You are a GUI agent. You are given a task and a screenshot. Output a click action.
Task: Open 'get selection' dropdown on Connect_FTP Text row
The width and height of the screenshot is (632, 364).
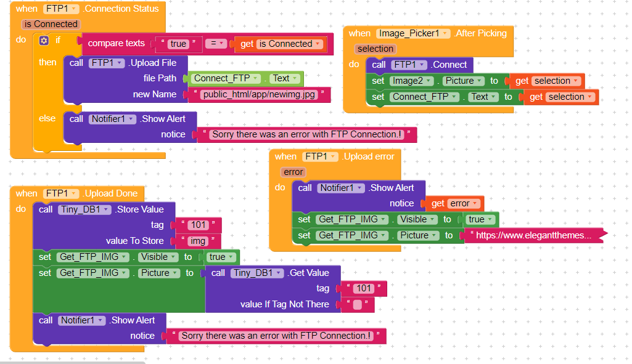tap(570, 97)
